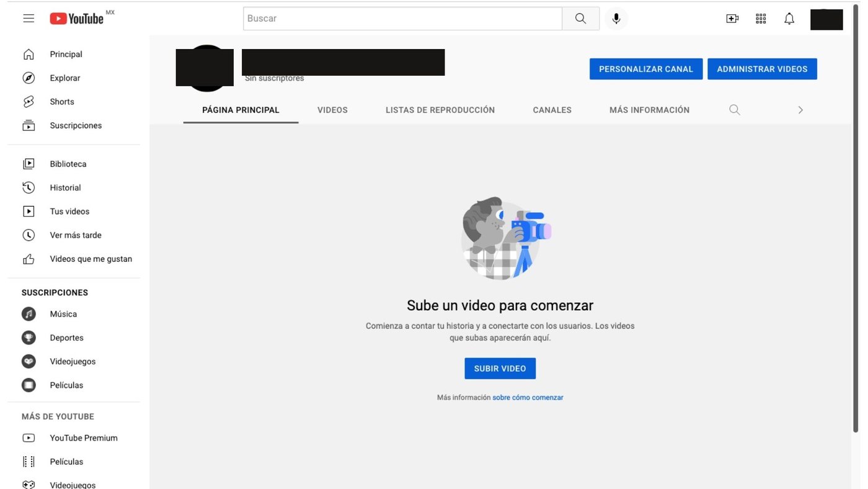Screen dimensions: 868x489
Task: Click the search magnifier button
Action: click(x=580, y=19)
